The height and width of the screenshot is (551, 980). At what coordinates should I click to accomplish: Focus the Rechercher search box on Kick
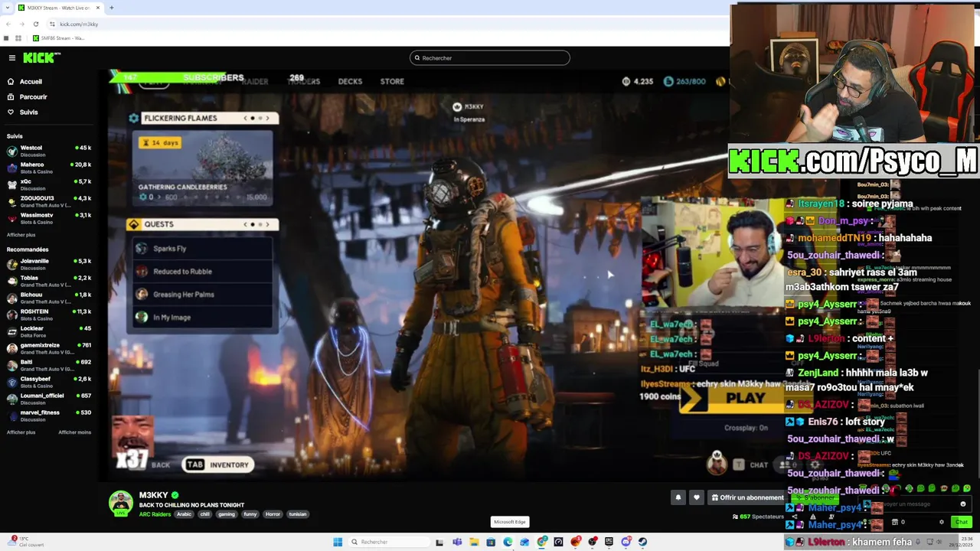click(x=490, y=57)
